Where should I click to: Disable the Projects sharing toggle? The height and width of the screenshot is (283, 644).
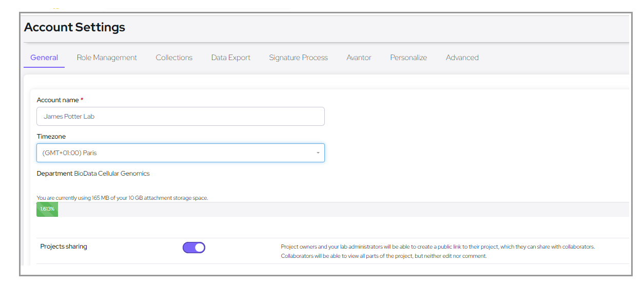tap(194, 248)
